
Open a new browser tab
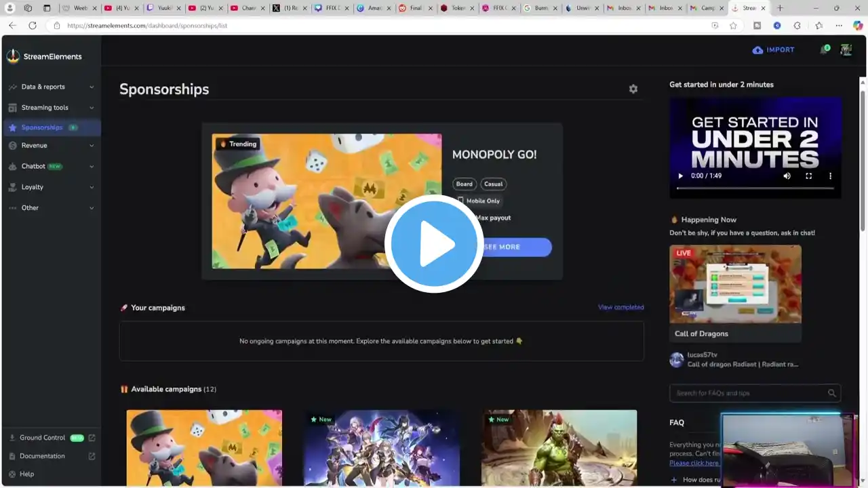click(x=780, y=8)
